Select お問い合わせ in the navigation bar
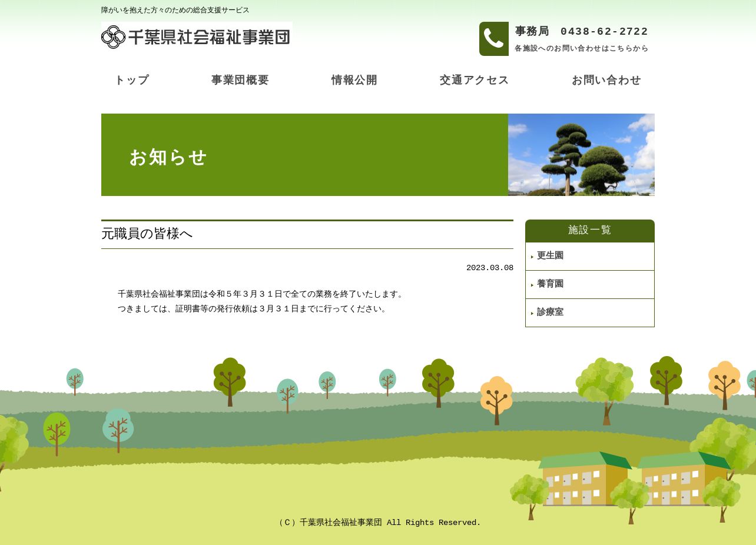This screenshot has width=756, height=545. [606, 80]
